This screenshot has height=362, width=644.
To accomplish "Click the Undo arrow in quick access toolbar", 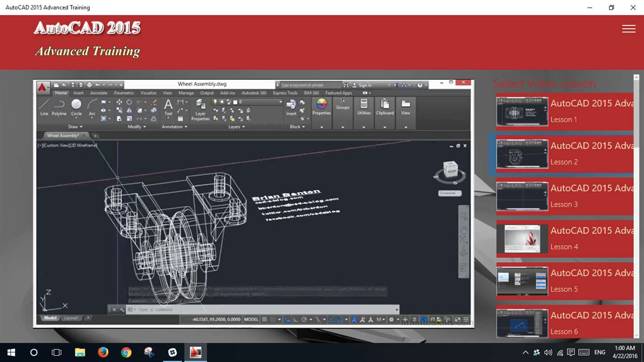I will (97, 85).
